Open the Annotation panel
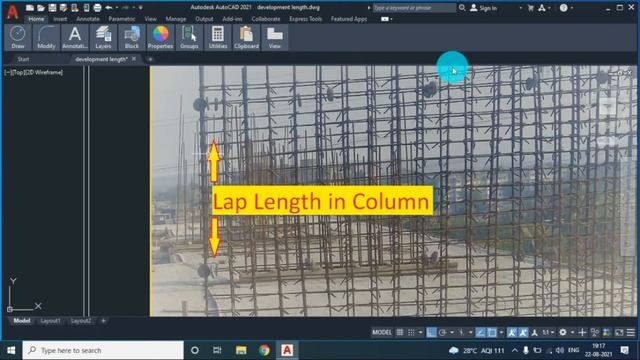This screenshot has width=640, height=360. click(75, 37)
